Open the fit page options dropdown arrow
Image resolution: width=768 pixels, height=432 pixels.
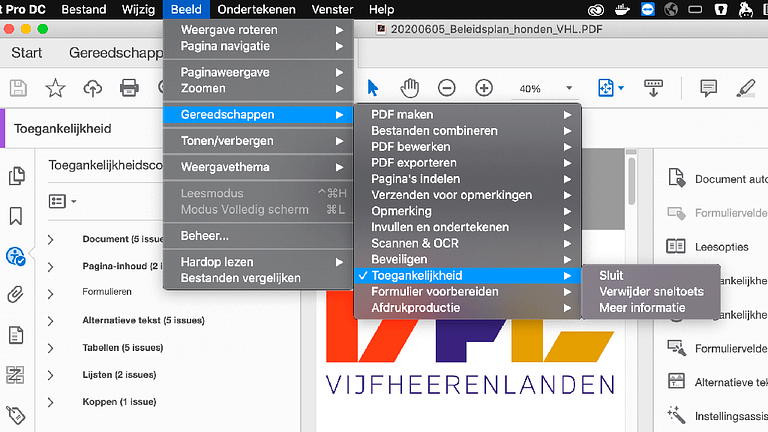click(621, 88)
